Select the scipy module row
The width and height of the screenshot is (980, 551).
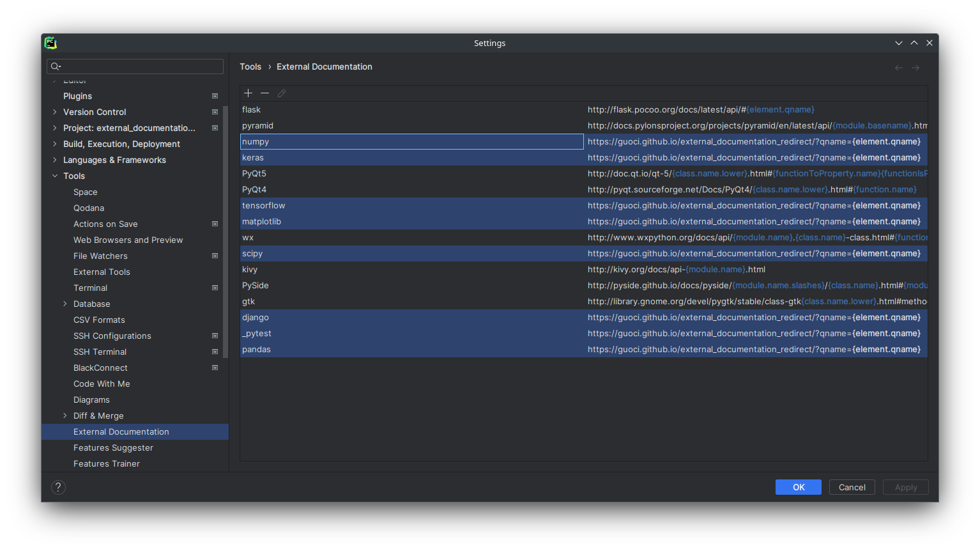584,254
